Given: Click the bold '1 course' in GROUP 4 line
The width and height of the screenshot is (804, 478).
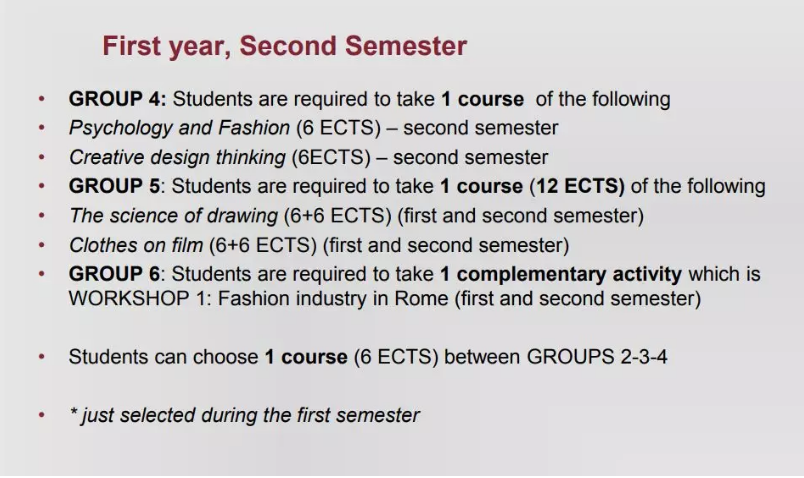Looking at the screenshot, I should (482, 99).
